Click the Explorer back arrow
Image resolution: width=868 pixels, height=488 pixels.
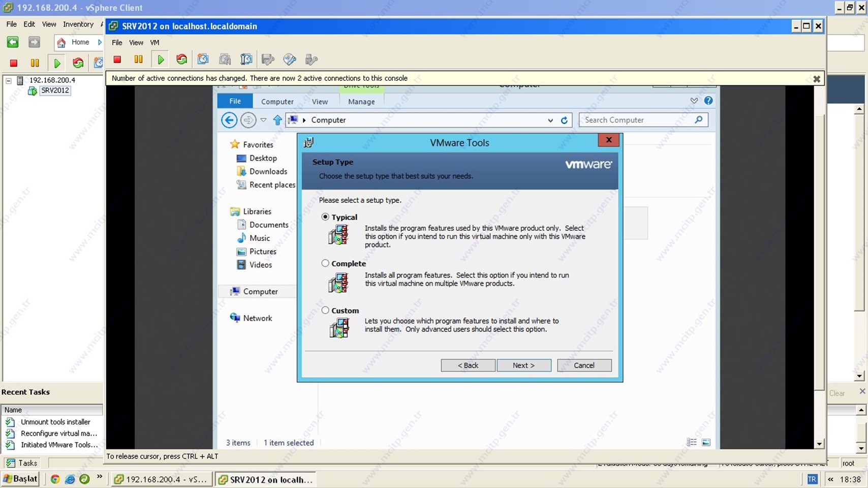pos(229,120)
